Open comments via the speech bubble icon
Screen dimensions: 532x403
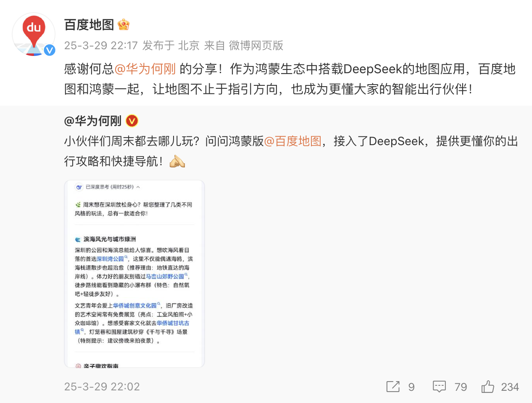click(x=439, y=387)
